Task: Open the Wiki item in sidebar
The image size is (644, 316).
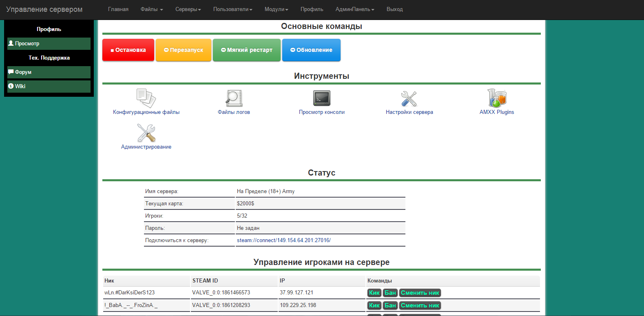Action: point(49,87)
